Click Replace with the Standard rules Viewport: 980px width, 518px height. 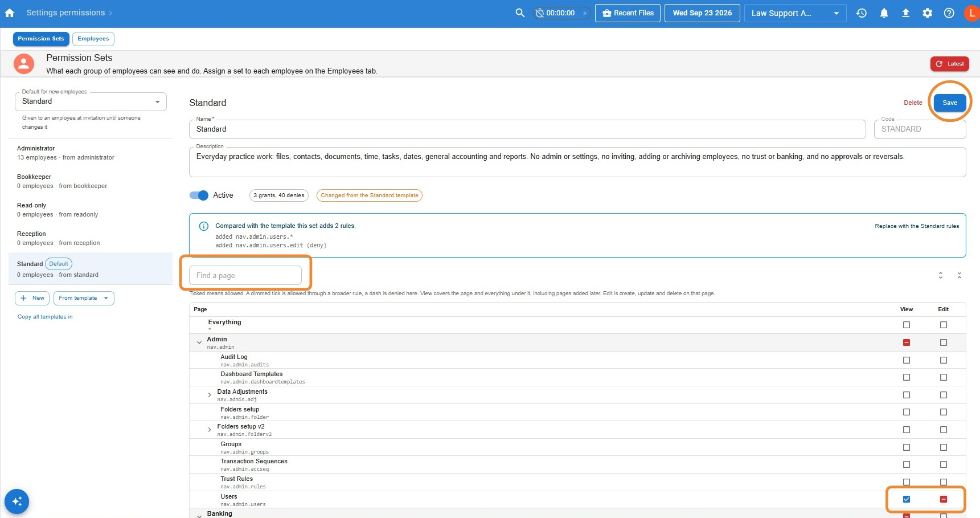click(917, 226)
